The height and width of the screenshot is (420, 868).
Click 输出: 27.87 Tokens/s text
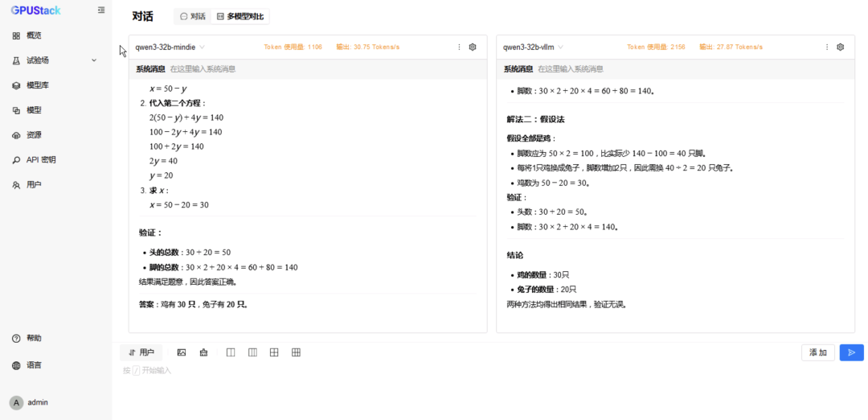coord(731,47)
